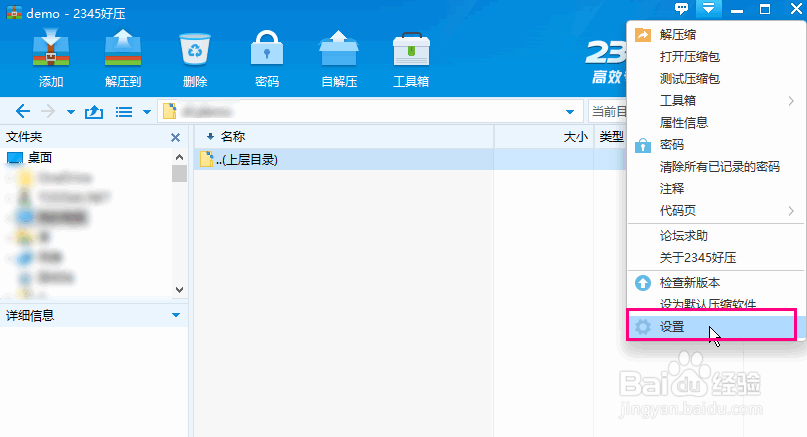Click the feedback chat bubble icon
The height and width of the screenshot is (437, 807).
pos(681,9)
